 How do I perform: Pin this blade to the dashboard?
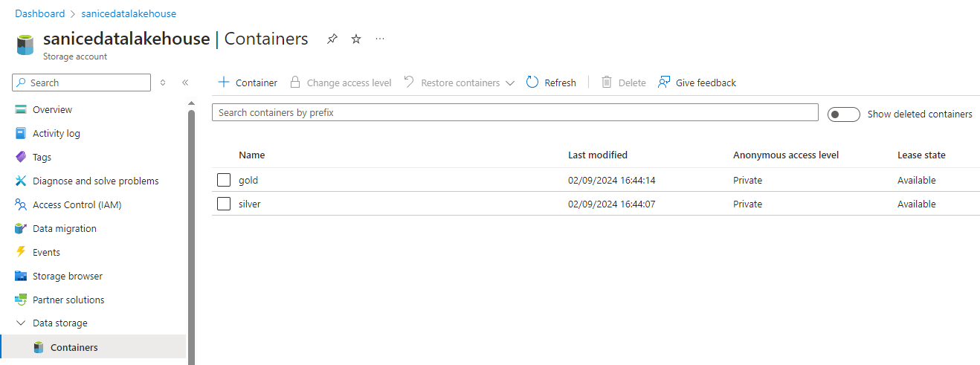tap(332, 39)
